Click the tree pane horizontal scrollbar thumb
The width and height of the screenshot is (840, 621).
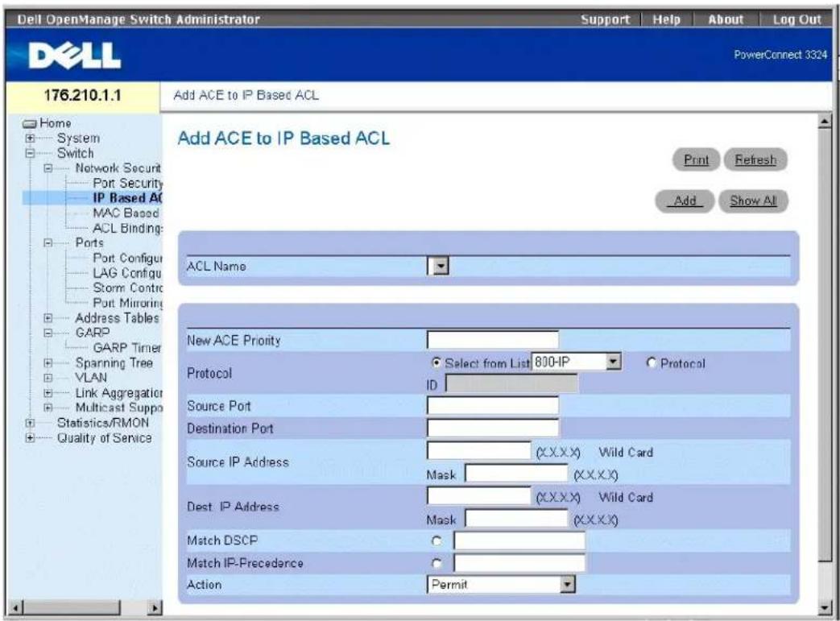(x=71, y=608)
